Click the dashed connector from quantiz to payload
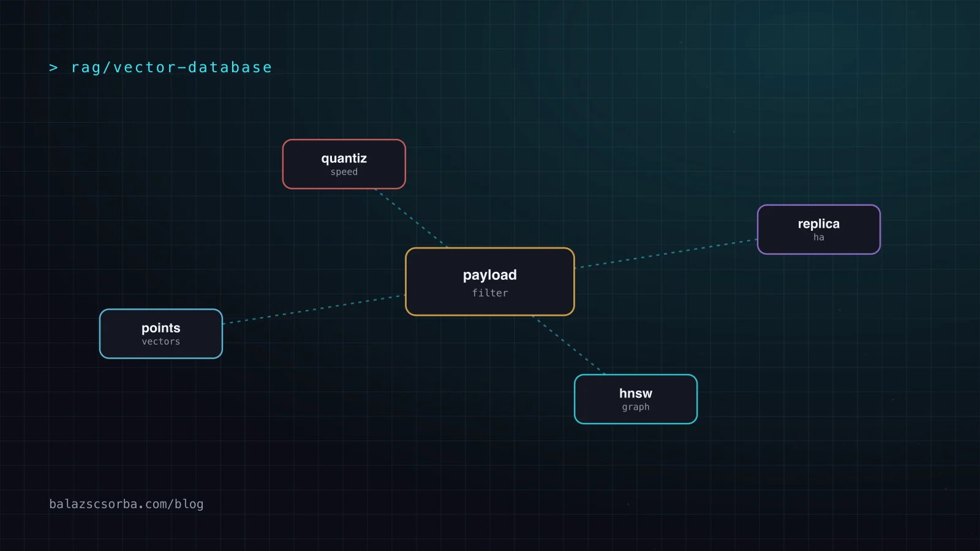 point(410,218)
